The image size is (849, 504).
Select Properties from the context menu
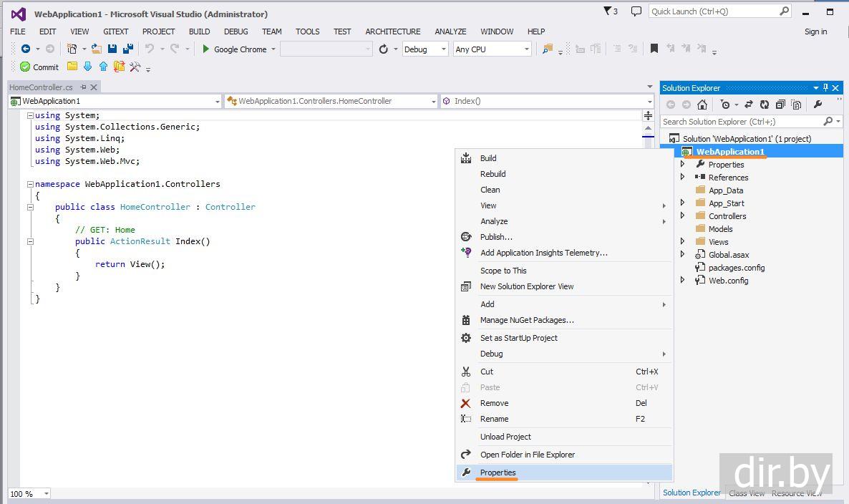click(x=498, y=472)
